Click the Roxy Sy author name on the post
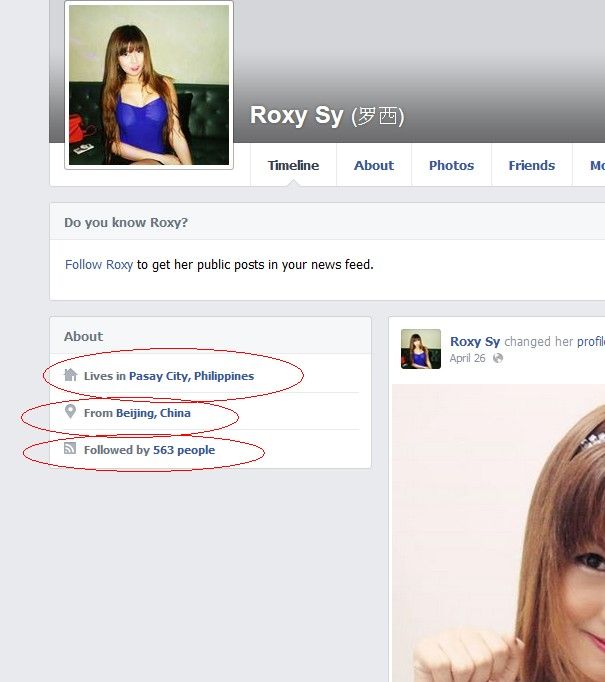The image size is (605, 682). [x=475, y=341]
